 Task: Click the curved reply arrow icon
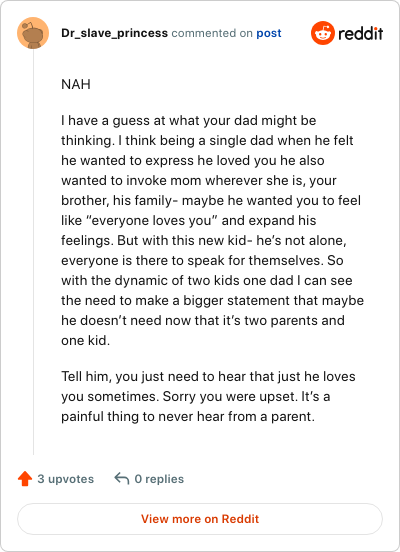click(122, 478)
